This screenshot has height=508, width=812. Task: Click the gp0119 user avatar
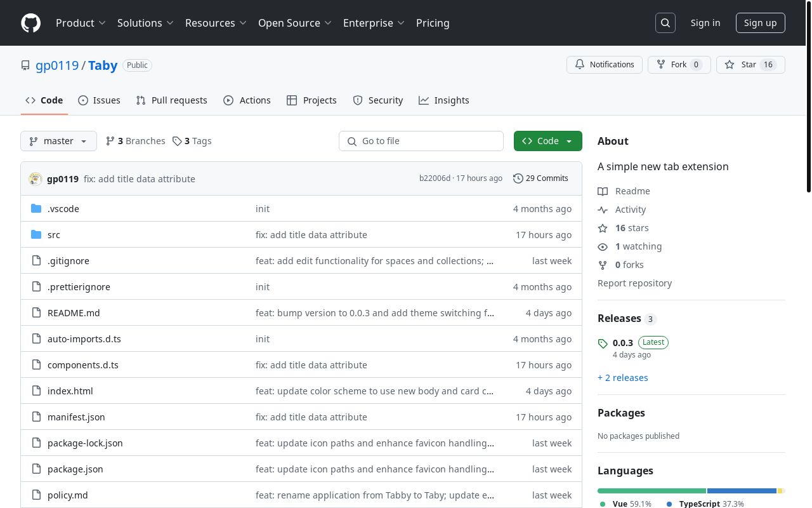36,179
